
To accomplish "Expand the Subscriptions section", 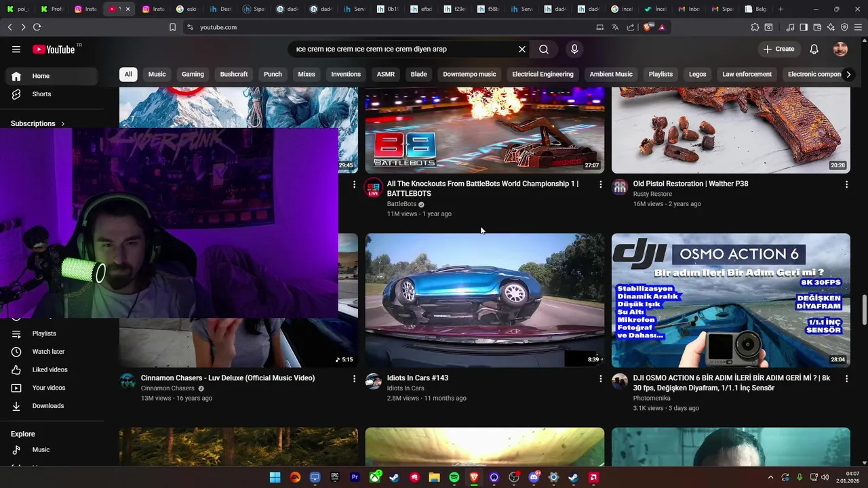I will click(38, 123).
